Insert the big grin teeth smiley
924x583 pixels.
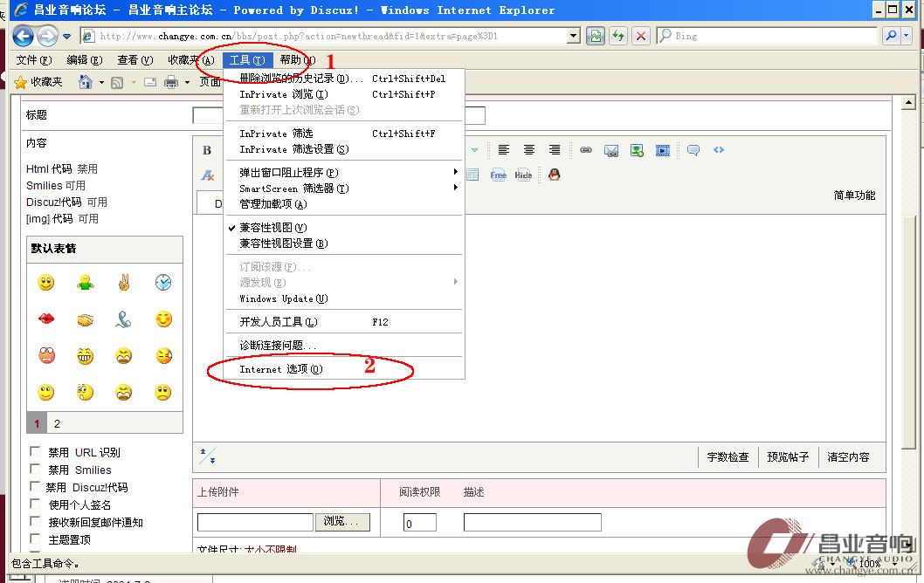click(x=85, y=356)
